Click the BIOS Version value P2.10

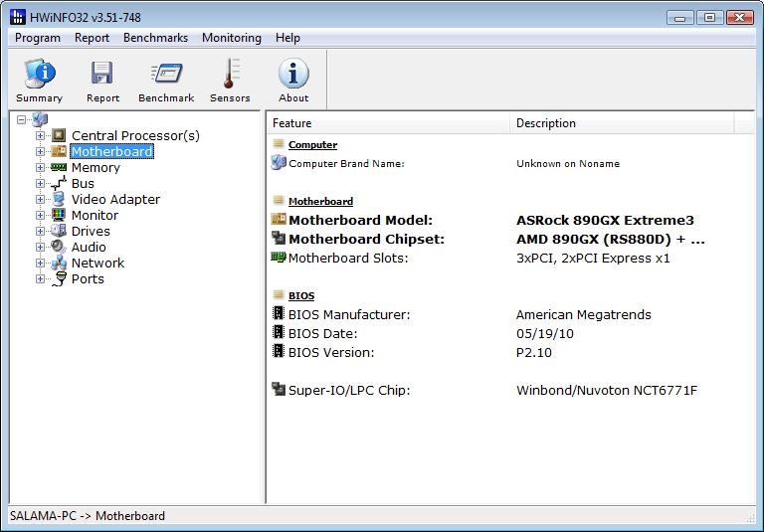534,353
